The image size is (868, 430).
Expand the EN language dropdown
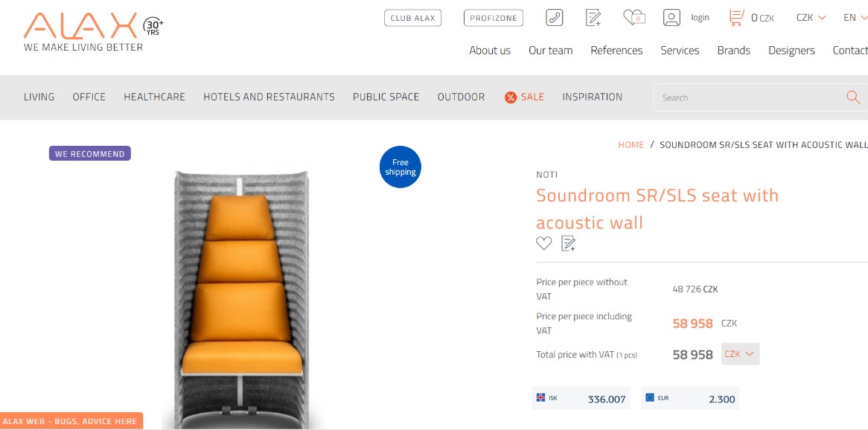[x=855, y=18]
